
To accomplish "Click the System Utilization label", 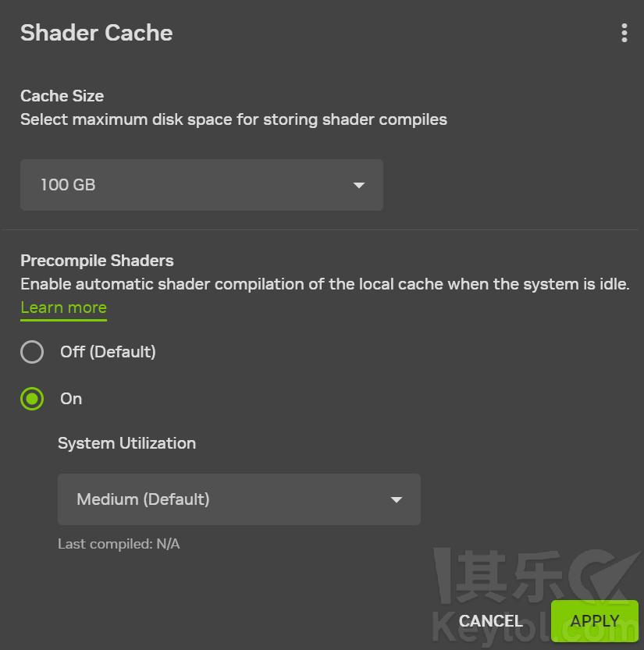I will point(126,443).
